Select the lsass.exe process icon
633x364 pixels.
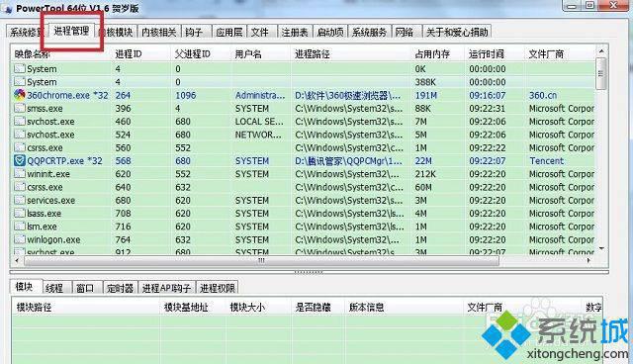(x=20, y=213)
